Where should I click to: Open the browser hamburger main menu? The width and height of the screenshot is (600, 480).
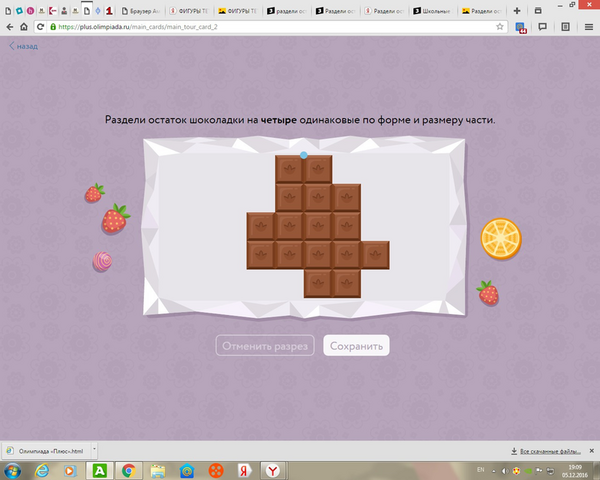pos(589,27)
